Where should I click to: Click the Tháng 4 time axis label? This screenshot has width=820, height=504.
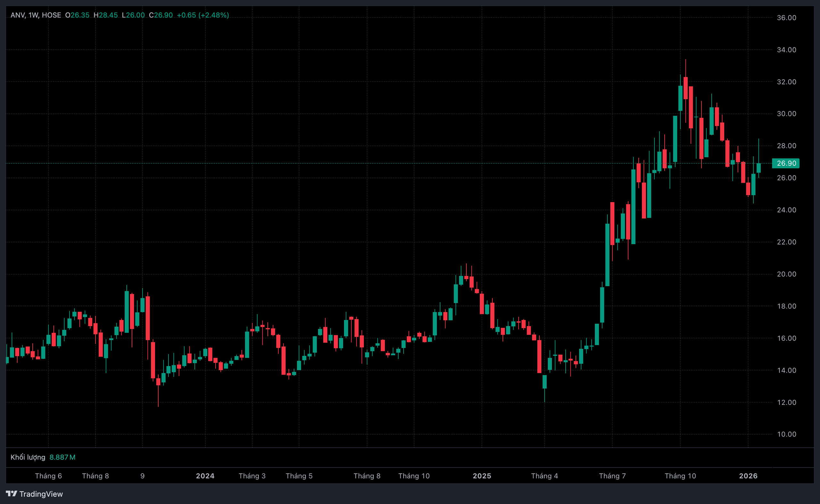click(544, 476)
